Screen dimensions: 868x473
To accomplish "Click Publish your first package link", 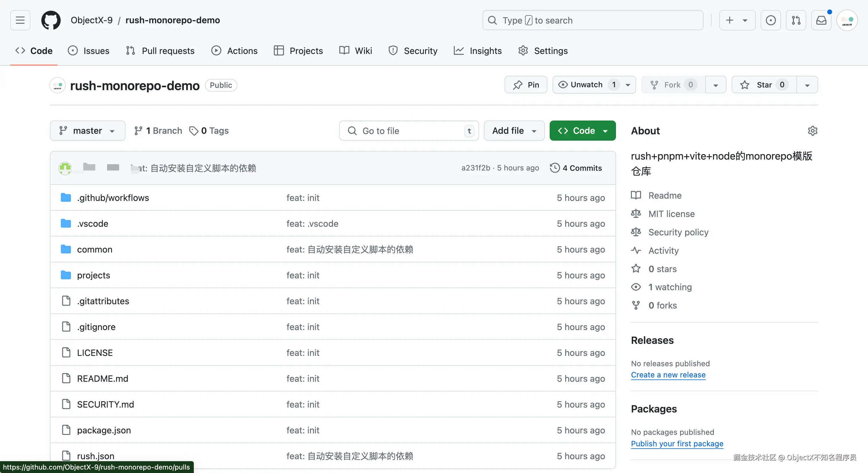I will 677,443.
